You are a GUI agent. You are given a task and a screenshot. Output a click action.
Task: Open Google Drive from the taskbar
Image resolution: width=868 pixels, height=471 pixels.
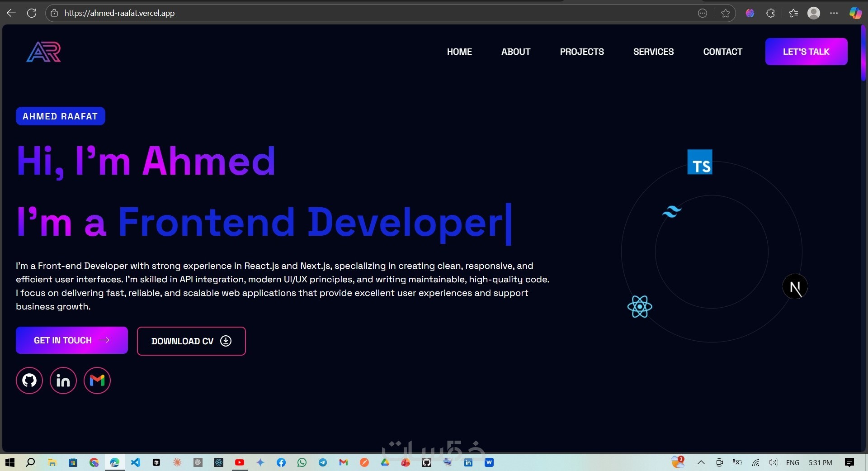coord(385,462)
